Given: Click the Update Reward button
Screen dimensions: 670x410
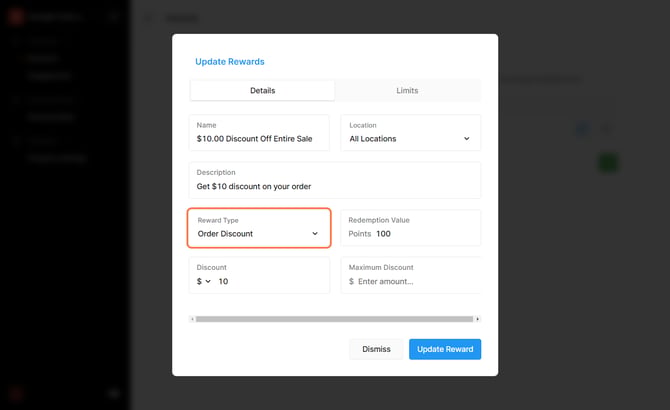Looking at the screenshot, I should coord(445,349).
